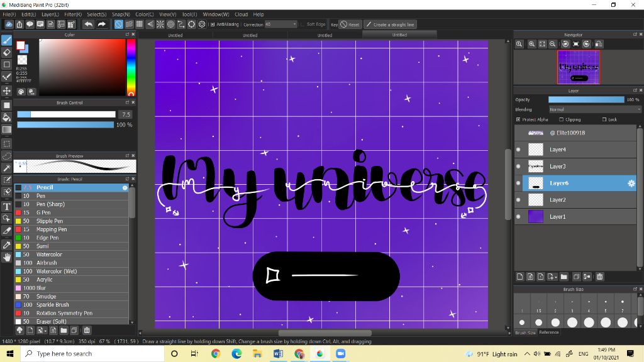This screenshot has width=644, height=362.
Task: Enable the Clipping checkbox
Action: pyautogui.click(x=561, y=119)
